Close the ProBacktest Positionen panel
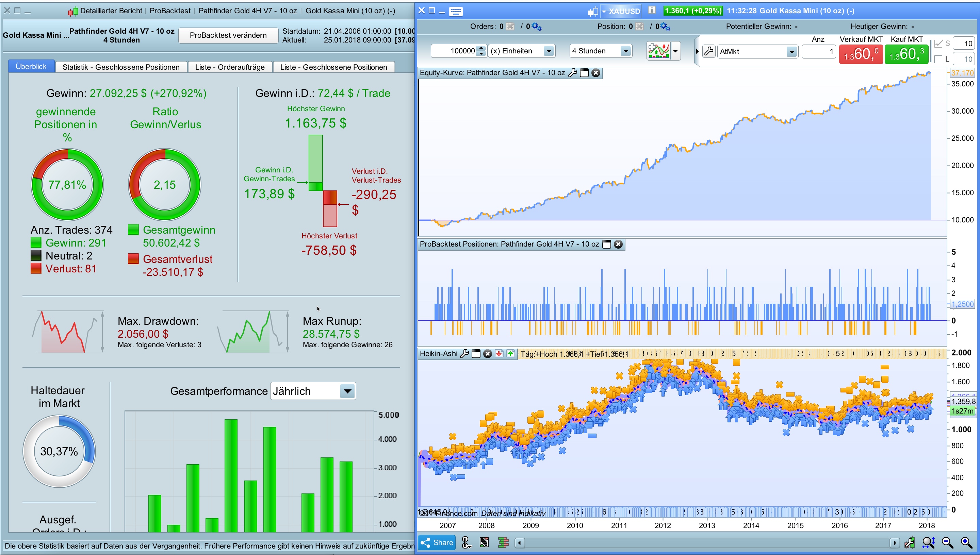Viewport: 980px width, 555px height. click(x=618, y=244)
